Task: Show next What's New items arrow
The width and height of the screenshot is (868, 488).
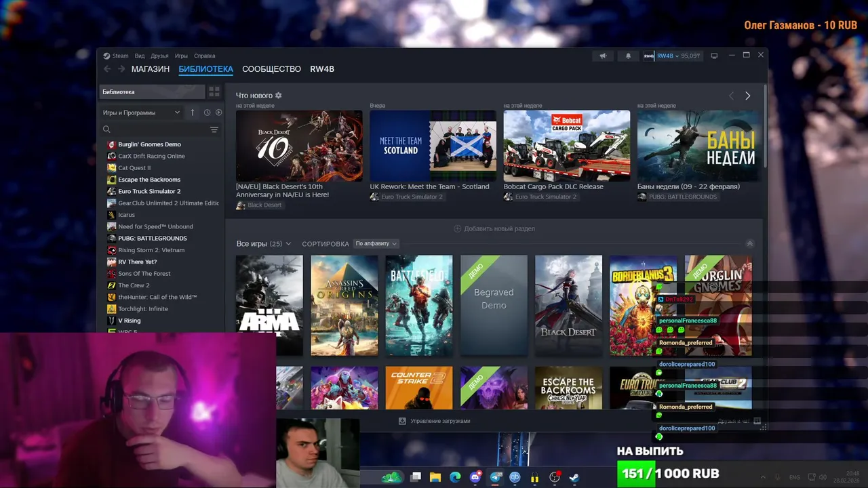Action: point(748,96)
